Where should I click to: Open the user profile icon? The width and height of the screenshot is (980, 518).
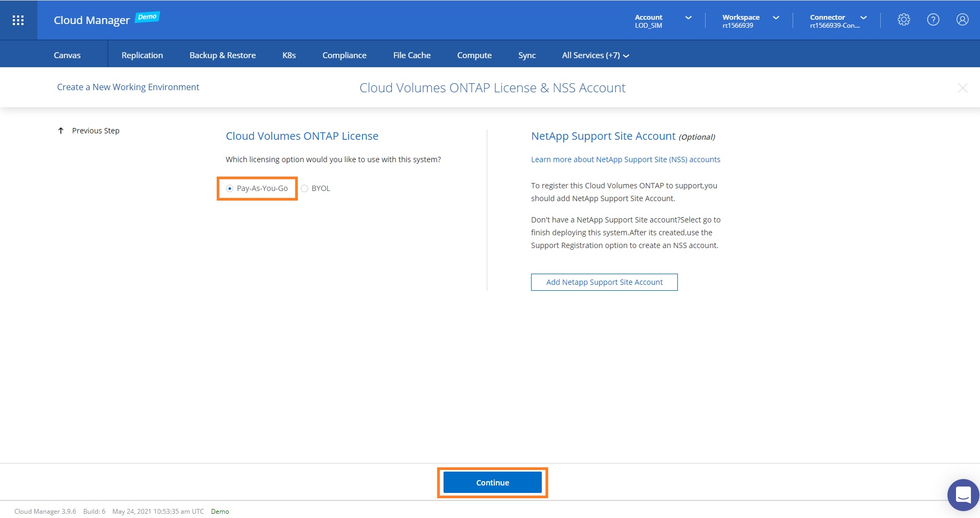click(962, 20)
